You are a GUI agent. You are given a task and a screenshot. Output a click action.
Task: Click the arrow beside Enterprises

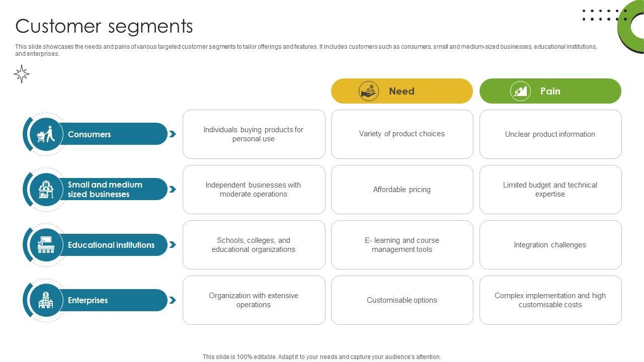(173, 300)
